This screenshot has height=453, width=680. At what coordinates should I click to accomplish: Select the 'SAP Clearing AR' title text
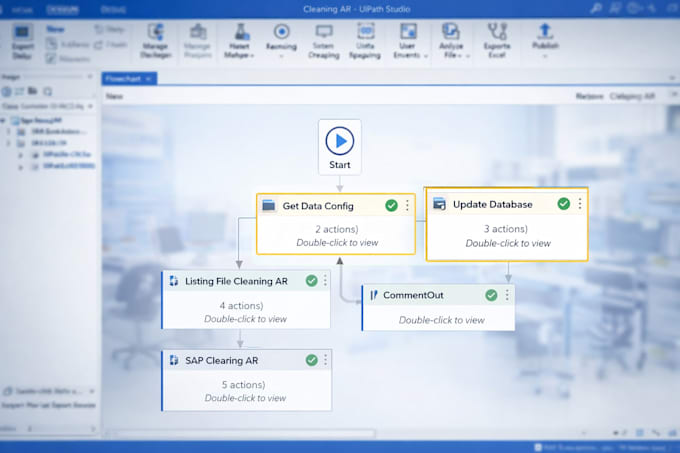coord(222,360)
